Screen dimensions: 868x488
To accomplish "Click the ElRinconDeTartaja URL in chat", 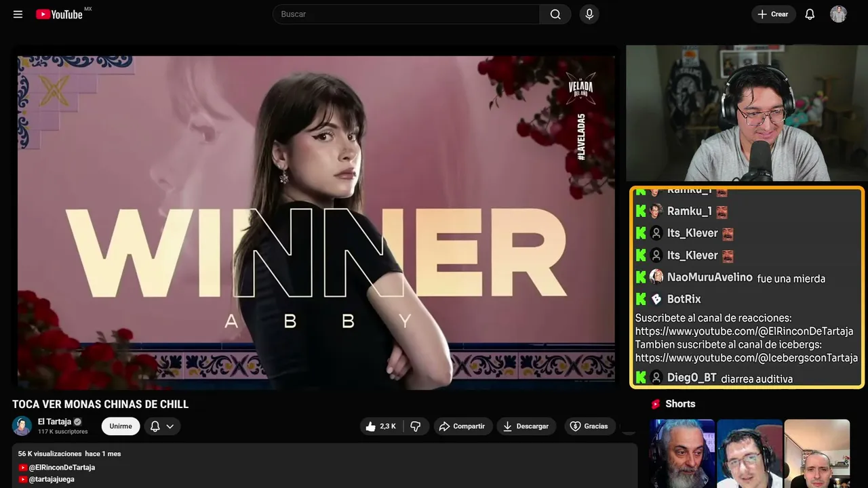I will [x=744, y=331].
